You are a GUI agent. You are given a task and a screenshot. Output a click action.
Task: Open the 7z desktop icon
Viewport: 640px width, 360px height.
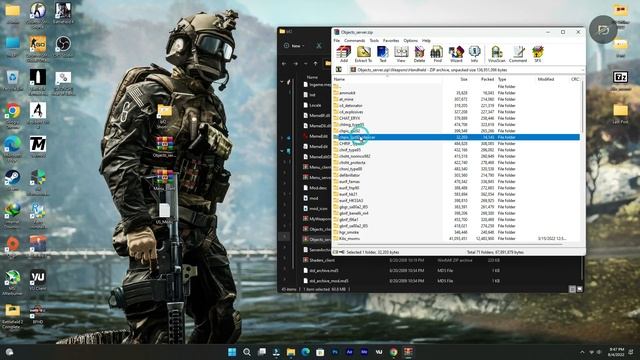click(x=620, y=81)
